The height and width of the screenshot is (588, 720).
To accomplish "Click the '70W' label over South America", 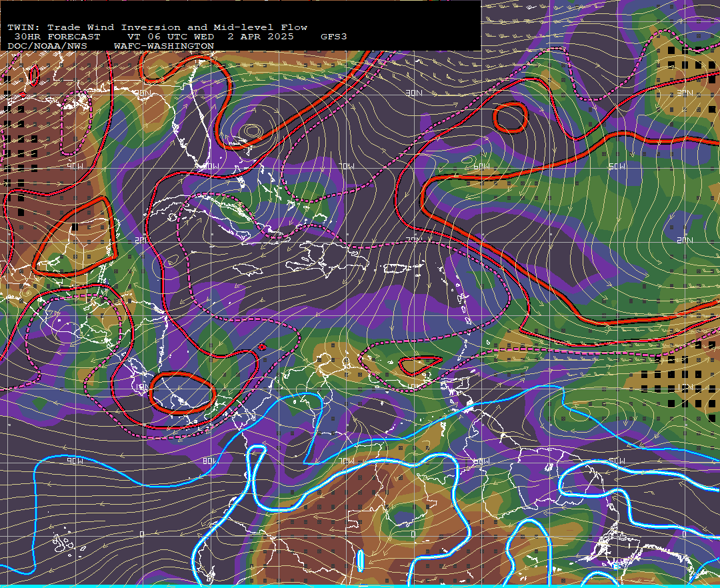I will point(346,461).
